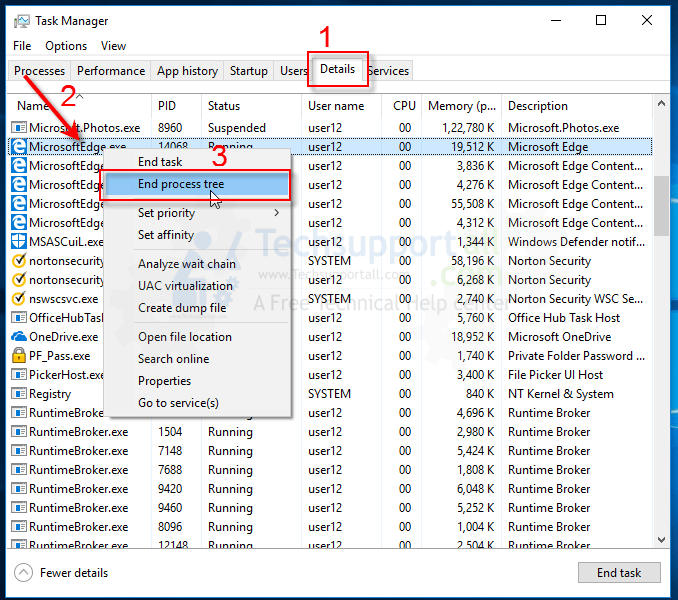Click the scrollbar up arrow

point(661,103)
